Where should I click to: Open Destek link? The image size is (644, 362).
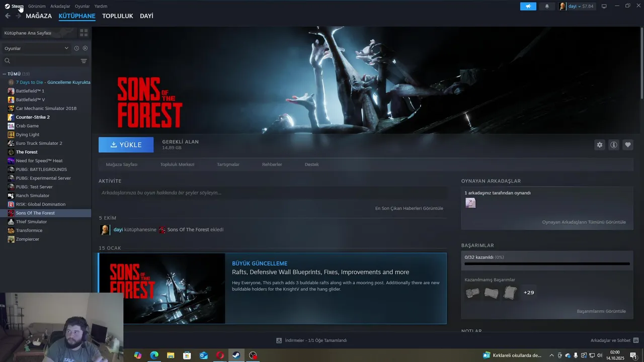click(x=312, y=164)
